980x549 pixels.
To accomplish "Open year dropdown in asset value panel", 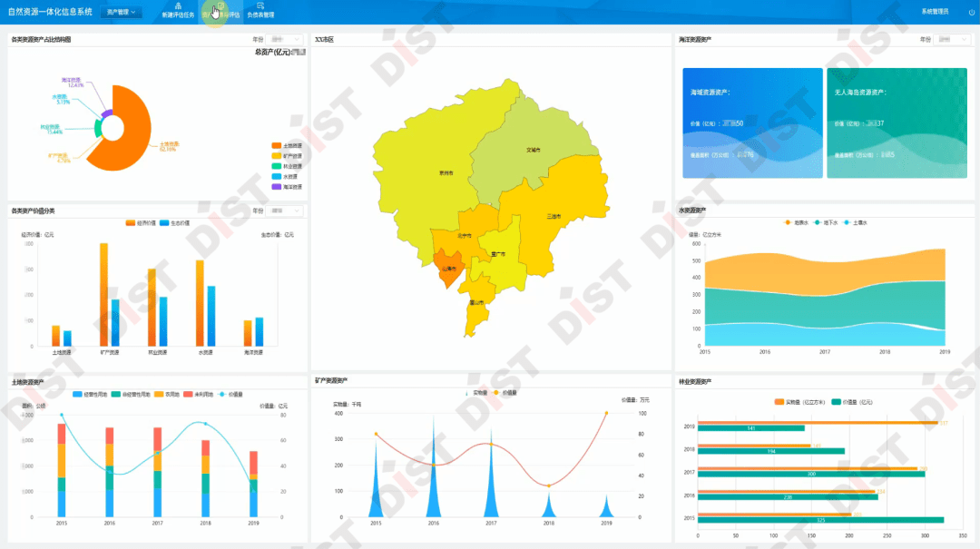I will [x=286, y=211].
